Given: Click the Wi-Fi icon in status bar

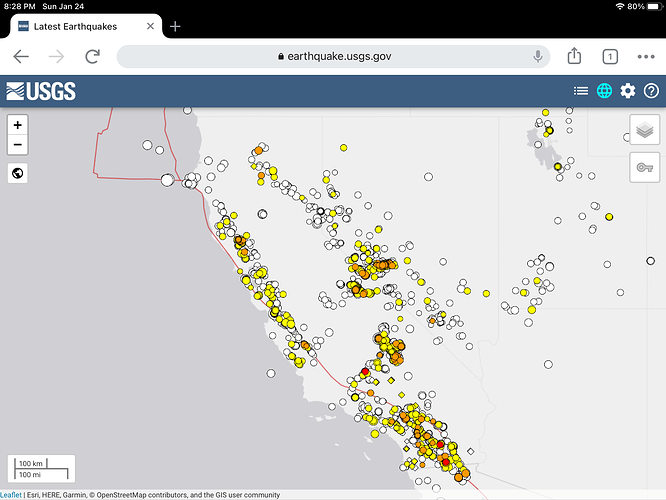Looking at the screenshot, I should click(620, 6).
